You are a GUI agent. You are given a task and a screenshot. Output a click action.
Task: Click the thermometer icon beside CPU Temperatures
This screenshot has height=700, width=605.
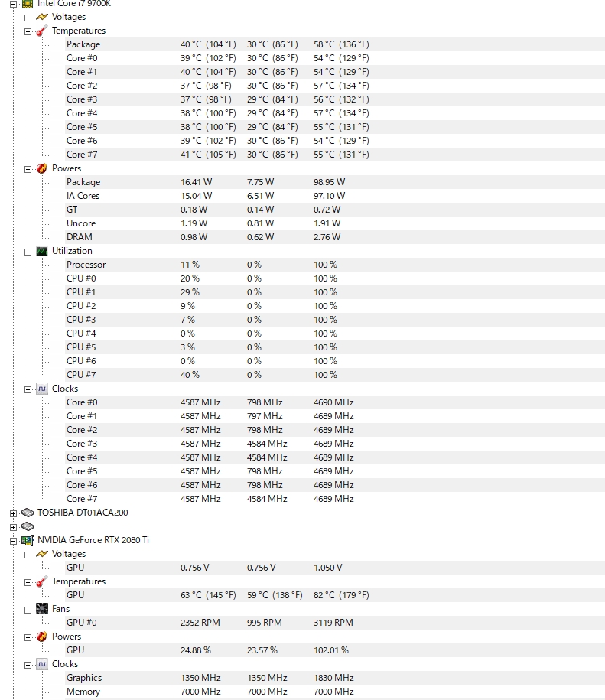[42, 31]
